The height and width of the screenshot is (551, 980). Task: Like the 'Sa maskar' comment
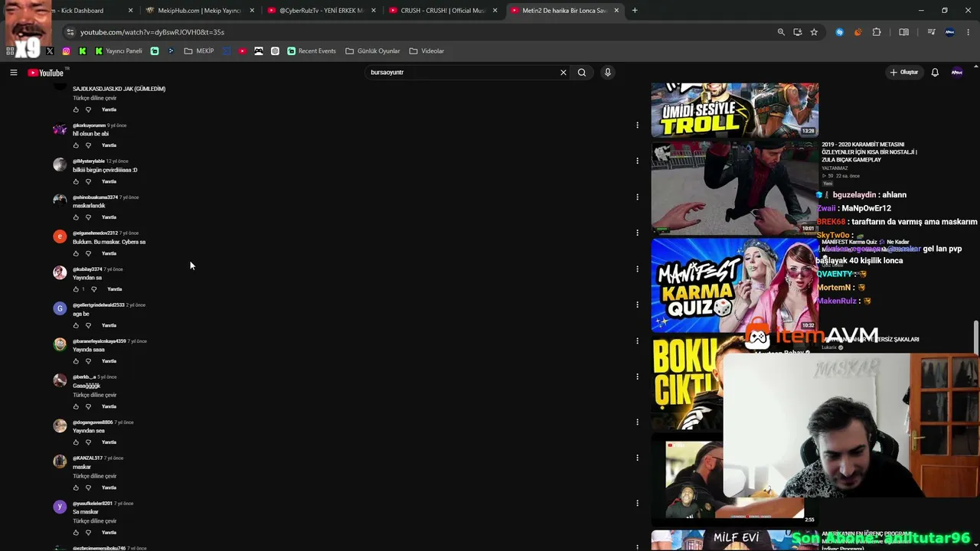(x=76, y=533)
